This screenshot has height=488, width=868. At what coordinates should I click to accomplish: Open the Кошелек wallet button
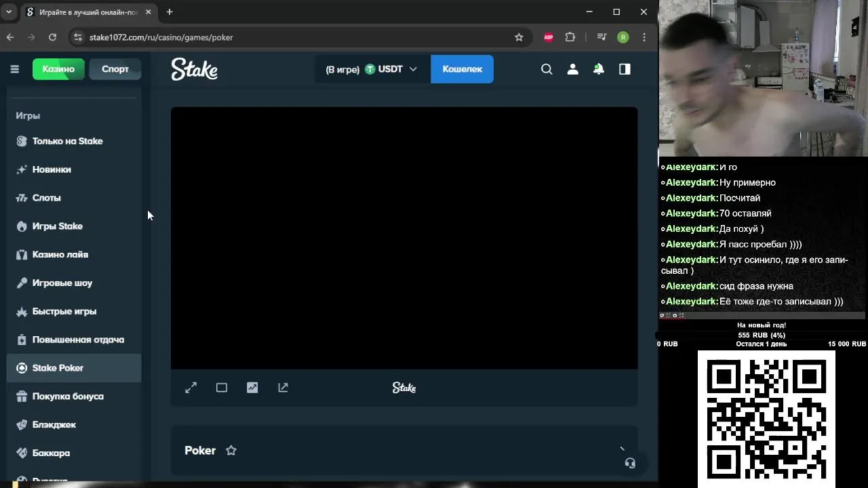click(x=462, y=69)
